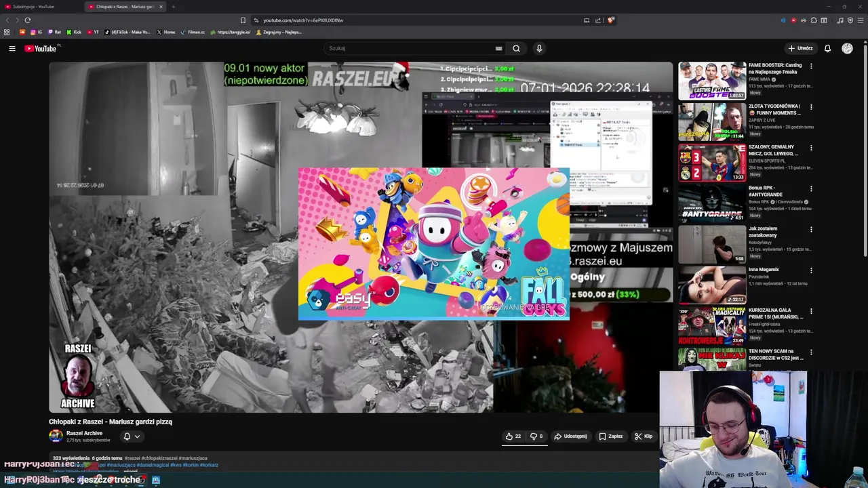Screen dimensions: 868x488
Task: Open the on-screen keyboard in search box
Action: coord(498,48)
